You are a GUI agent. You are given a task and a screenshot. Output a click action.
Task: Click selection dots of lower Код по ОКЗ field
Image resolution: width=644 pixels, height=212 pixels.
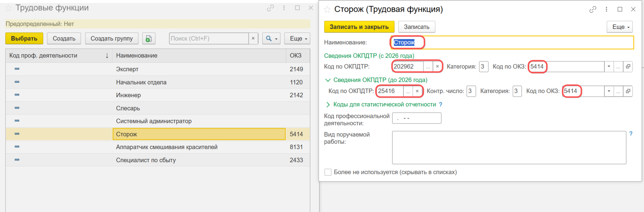coord(618,91)
